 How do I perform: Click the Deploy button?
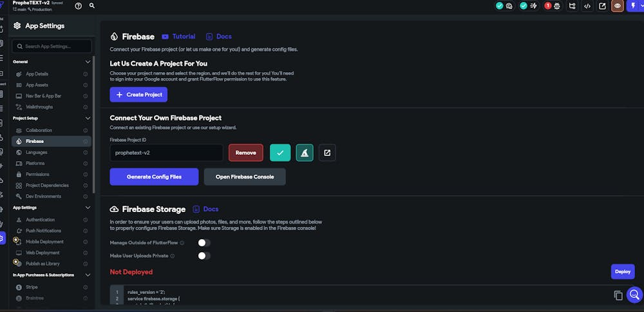[x=623, y=272]
